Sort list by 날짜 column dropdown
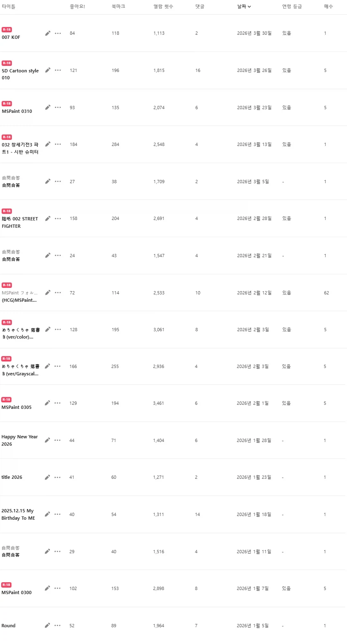The image size is (347, 644). [x=244, y=7]
